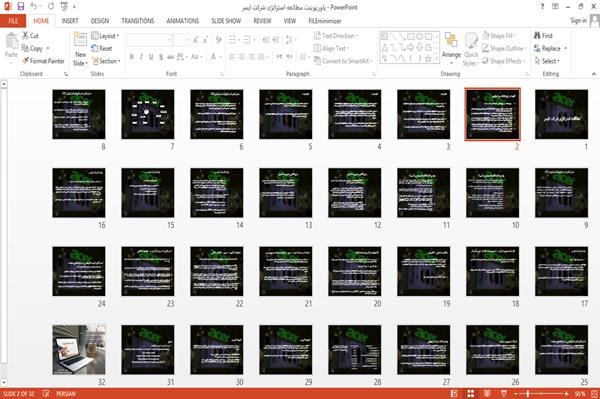Select slide 1 thumbnail
Screen dimensions: 600x399
561,114
